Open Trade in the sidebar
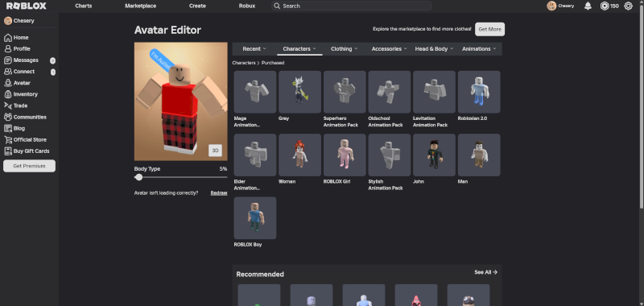The height and width of the screenshot is (306, 644). pos(15,105)
